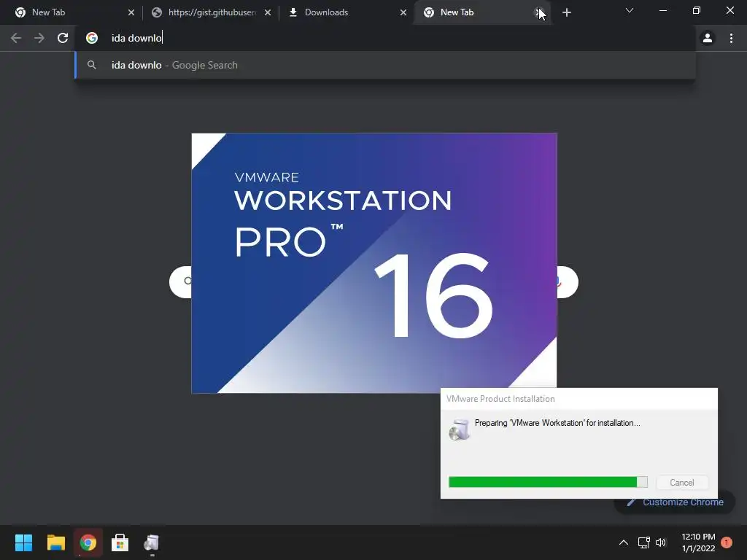This screenshot has width=747, height=560.
Task: Go forward to next page
Action: [39, 38]
